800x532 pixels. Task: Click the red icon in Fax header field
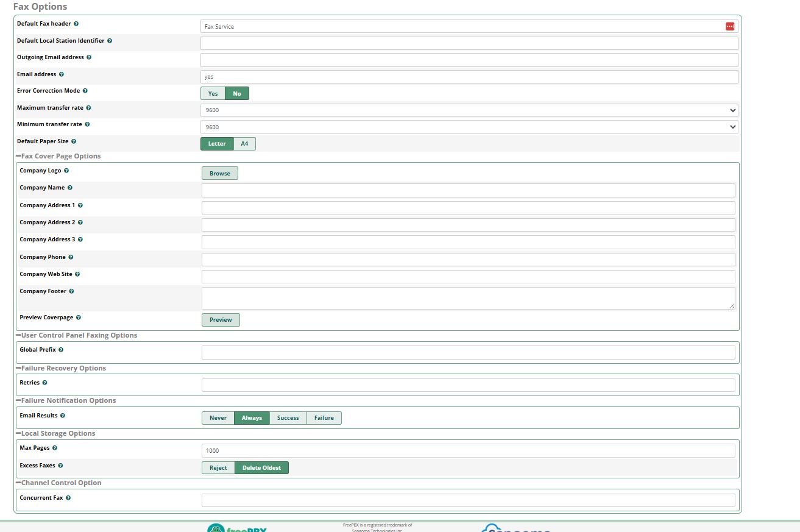(x=729, y=26)
